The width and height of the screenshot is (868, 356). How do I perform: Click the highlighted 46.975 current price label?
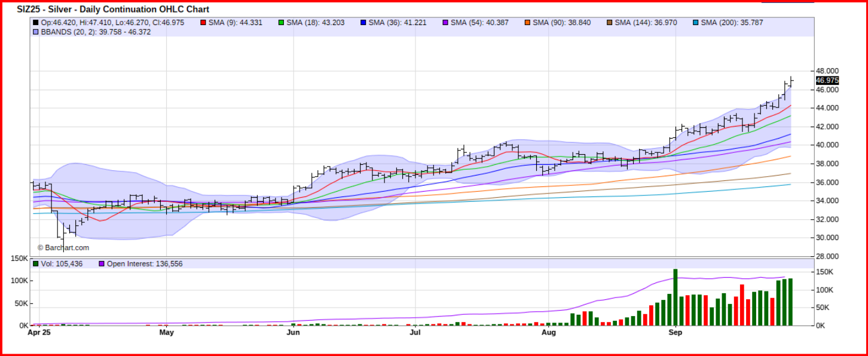click(827, 81)
